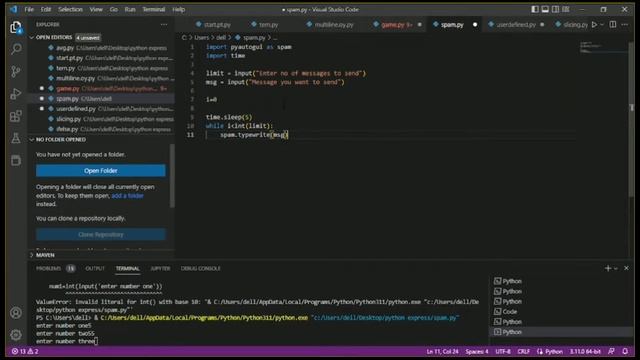Open delse.py from Open Editors list
The width and height of the screenshot is (640, 360).
pos(101,129)
